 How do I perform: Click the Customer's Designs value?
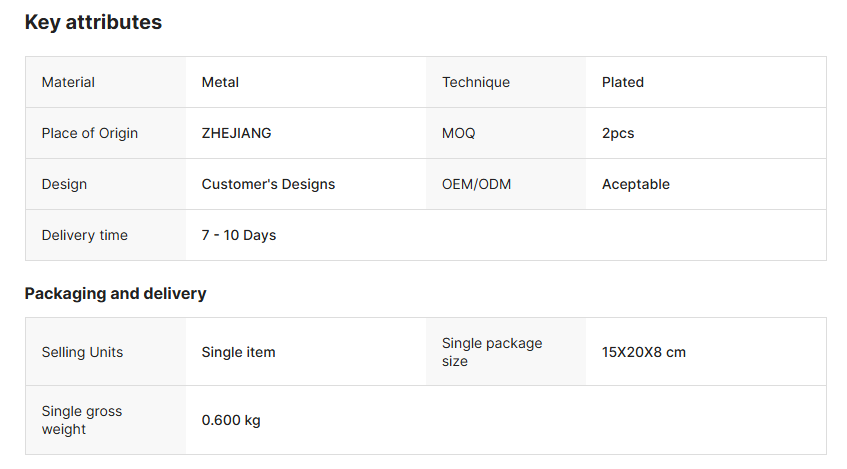[x=268, y=184]
